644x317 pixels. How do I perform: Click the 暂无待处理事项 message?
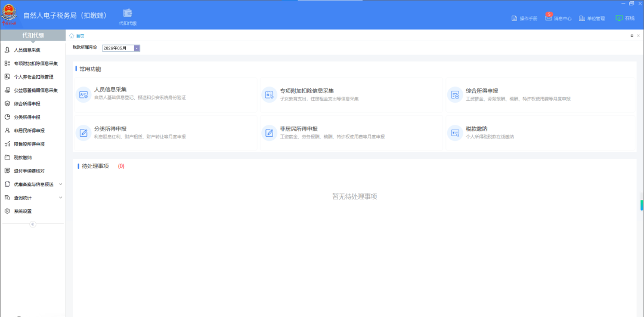(x=354, y=196)
